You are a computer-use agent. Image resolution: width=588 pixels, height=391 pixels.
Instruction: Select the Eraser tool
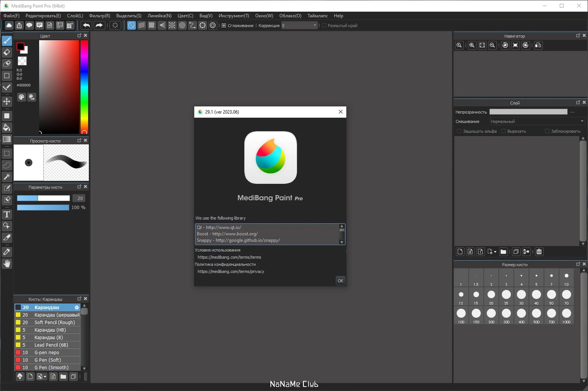coord(7,52)
